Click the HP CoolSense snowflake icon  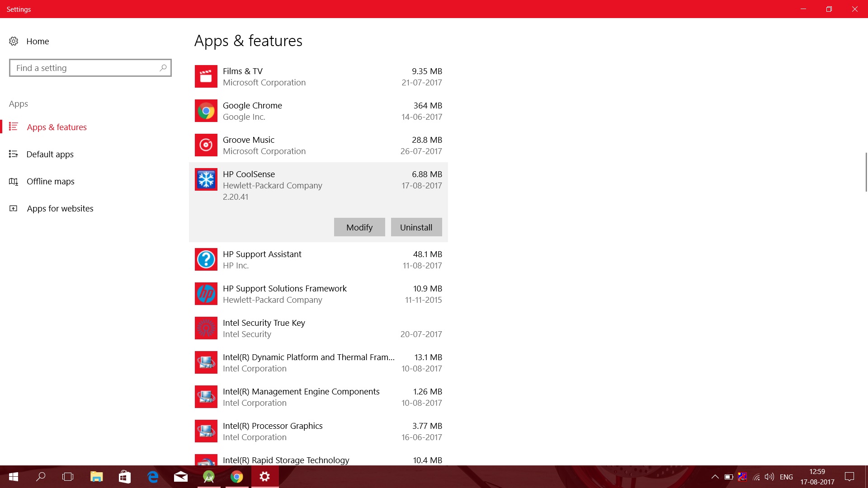(x=206, y=179)
